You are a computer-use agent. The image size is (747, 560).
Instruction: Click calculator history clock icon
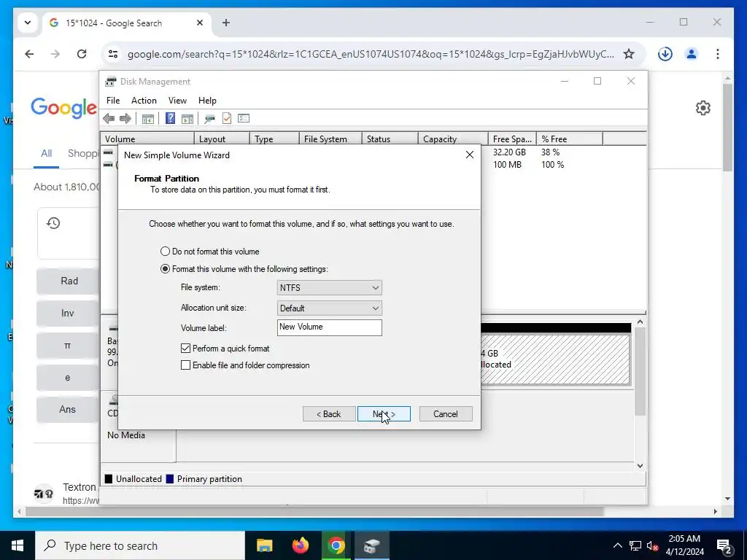tap(53, 223)
